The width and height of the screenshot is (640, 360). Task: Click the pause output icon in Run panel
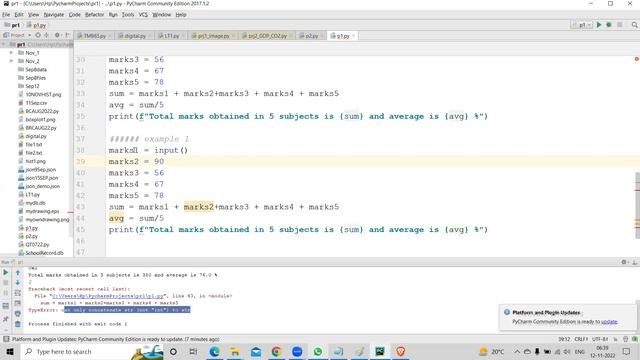(6, 293)
